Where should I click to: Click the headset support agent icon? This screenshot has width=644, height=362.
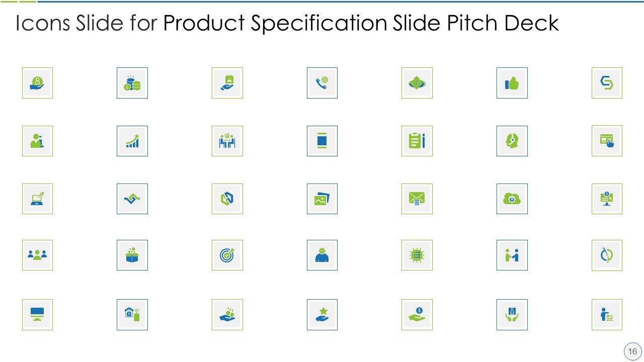[x=512, y=141]
